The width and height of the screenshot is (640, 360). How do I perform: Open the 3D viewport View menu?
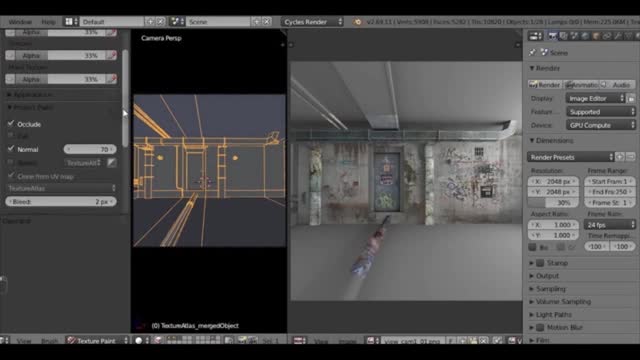pyautogui.click(x=24, y=341)
